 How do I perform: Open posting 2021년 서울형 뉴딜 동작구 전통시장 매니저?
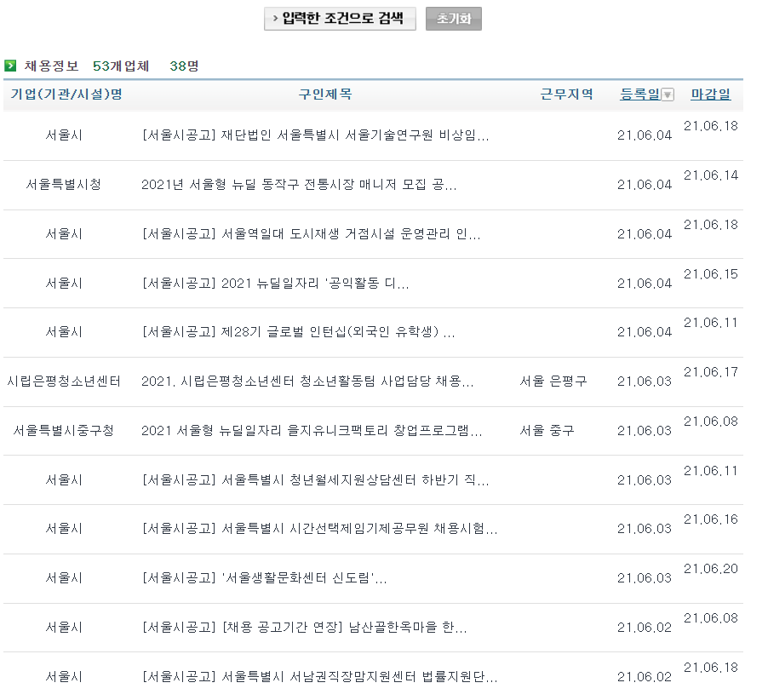pyautogui.click(x=299, y=185)
